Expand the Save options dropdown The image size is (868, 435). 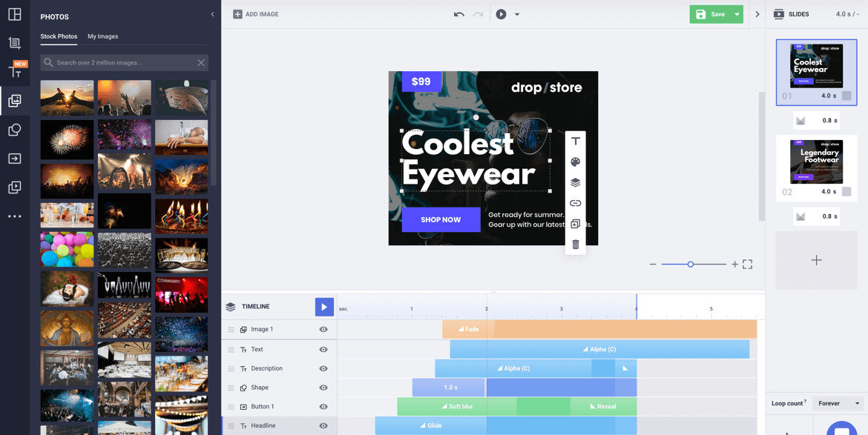(737, 14)
